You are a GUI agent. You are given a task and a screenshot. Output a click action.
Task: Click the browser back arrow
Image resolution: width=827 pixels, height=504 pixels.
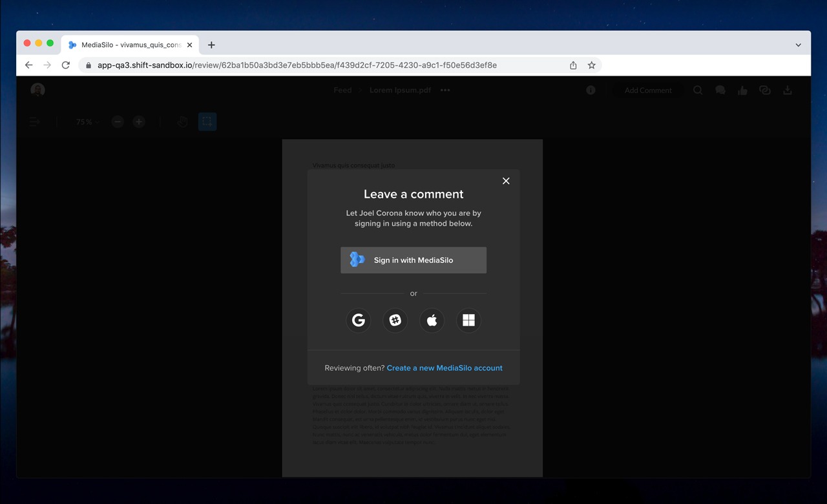point(28,65)
